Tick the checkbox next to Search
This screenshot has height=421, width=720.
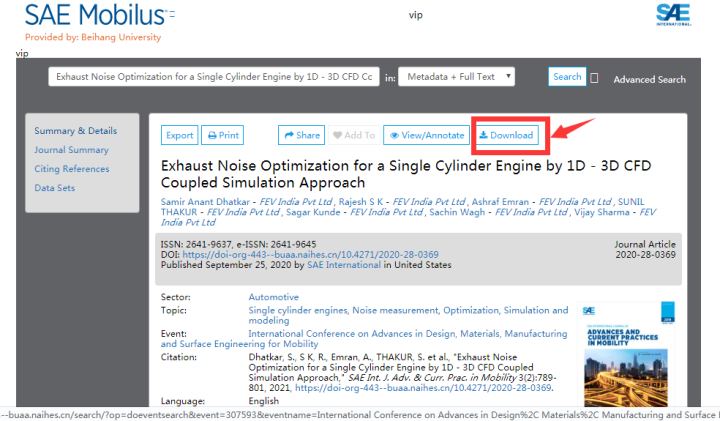click(594, 78)
